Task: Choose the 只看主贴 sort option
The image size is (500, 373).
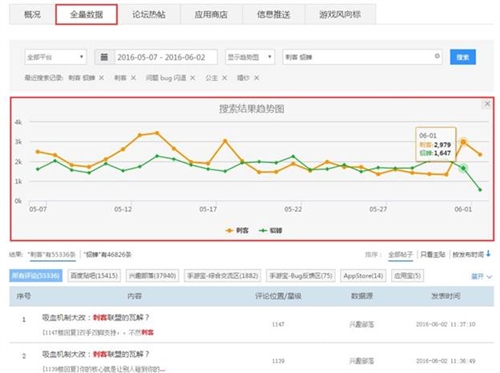Action: pos(432,255)
